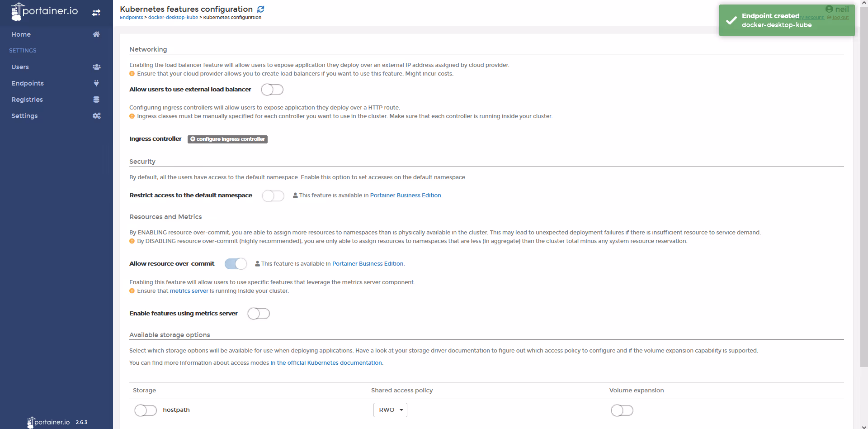Click the refresh icon beside the page title
The height and width of the screenshot is (429, 868).
[x=261, y=9]
